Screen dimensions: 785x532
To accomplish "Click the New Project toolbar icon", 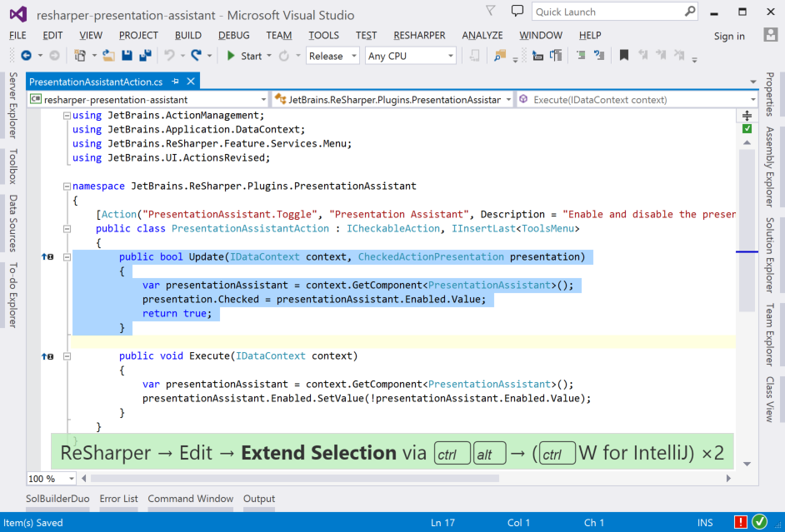I will tap(80, 56).
